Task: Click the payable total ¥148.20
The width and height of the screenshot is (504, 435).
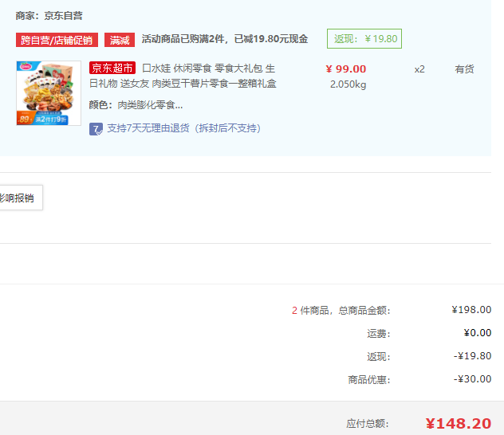Action: pos(459,424)
